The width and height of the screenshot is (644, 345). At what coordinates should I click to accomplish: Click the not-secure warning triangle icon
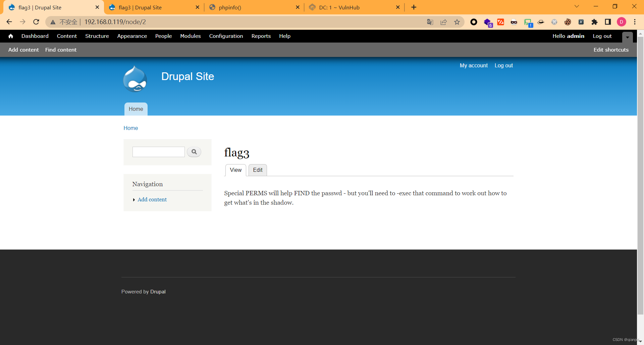tap(53, 22)
